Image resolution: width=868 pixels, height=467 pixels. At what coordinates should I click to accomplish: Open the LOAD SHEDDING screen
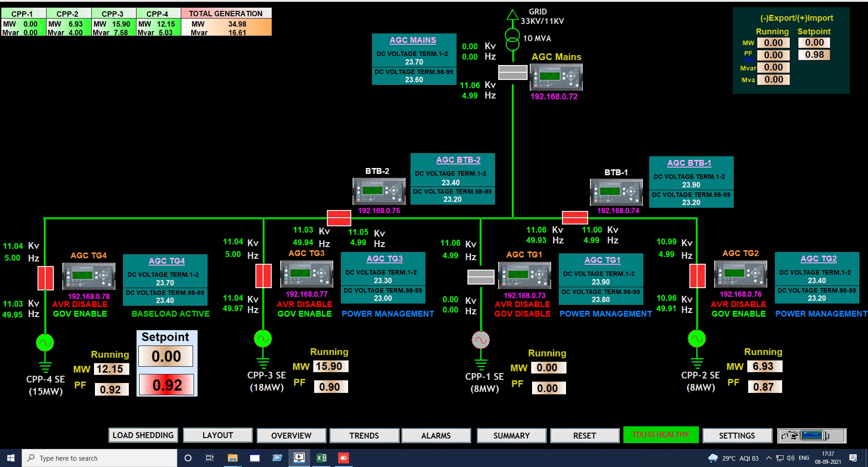click(x=143, y=435)
